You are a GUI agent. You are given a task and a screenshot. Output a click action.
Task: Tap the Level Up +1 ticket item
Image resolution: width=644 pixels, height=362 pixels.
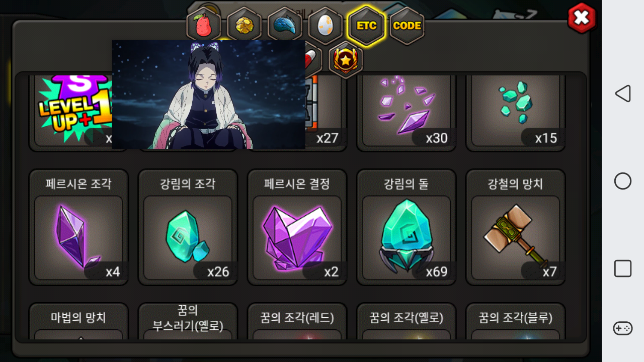tap(70, 112)
